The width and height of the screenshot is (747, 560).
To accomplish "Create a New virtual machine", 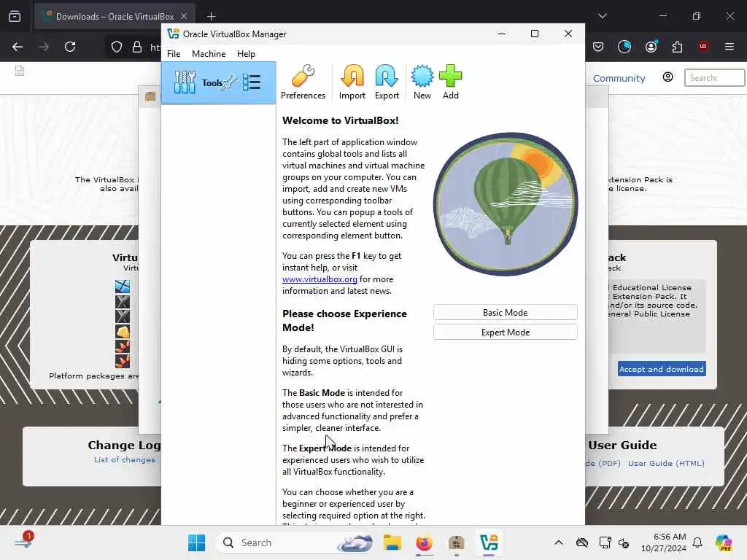I will (422, 82).
